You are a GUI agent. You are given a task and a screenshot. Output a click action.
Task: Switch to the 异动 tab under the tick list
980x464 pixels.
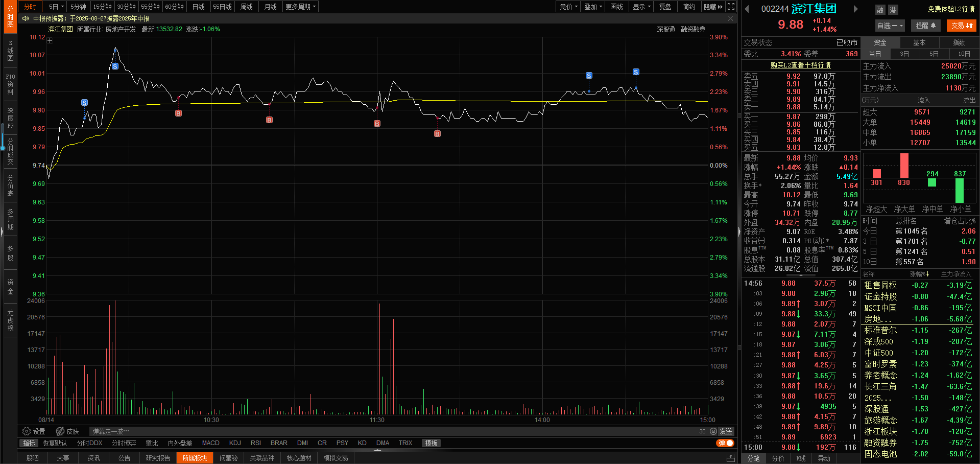[824, 458]
